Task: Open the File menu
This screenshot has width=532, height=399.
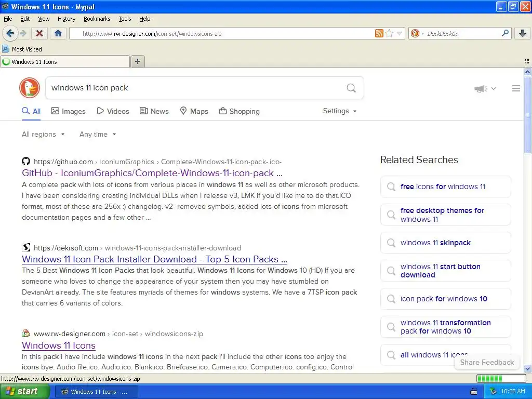Action: pyautogui.click(x=8, y=19)
